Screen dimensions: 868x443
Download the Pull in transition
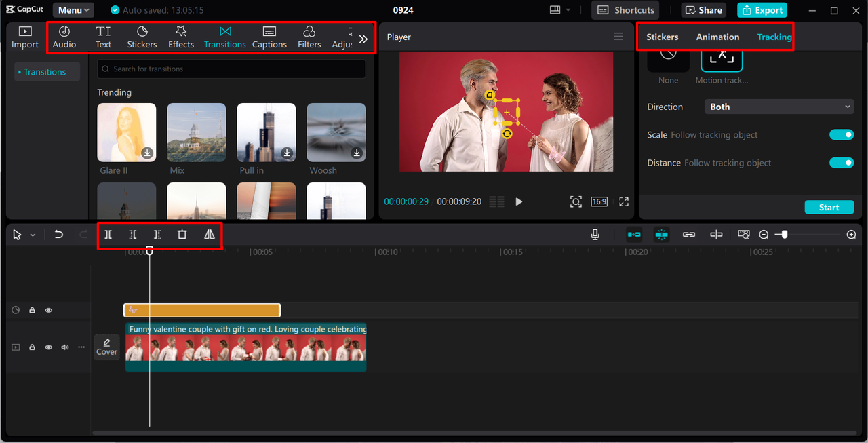pyautogui.click(x=287, y=153)
